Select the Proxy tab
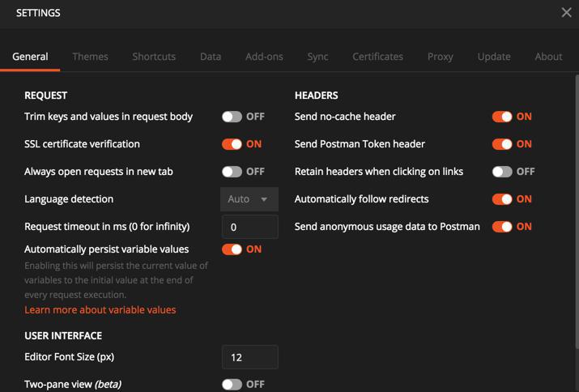Image resolution: width=579 pixels, height=392 pixels. 441,57
